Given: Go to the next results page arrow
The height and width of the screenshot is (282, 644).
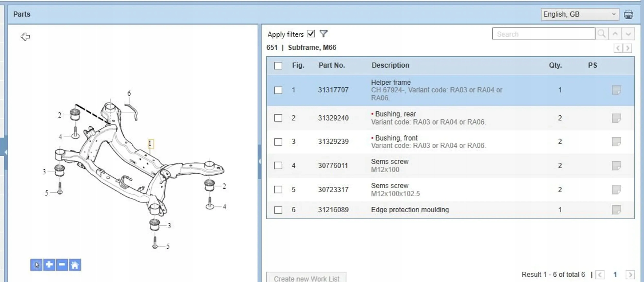Looking at the screenshot, I should [630, 275].
